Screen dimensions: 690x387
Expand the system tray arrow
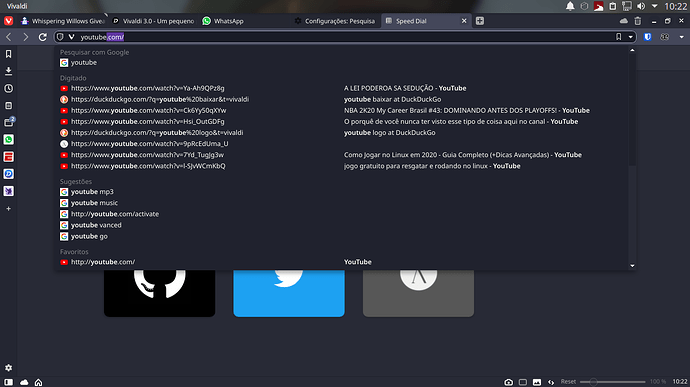[x=654, y=6]
